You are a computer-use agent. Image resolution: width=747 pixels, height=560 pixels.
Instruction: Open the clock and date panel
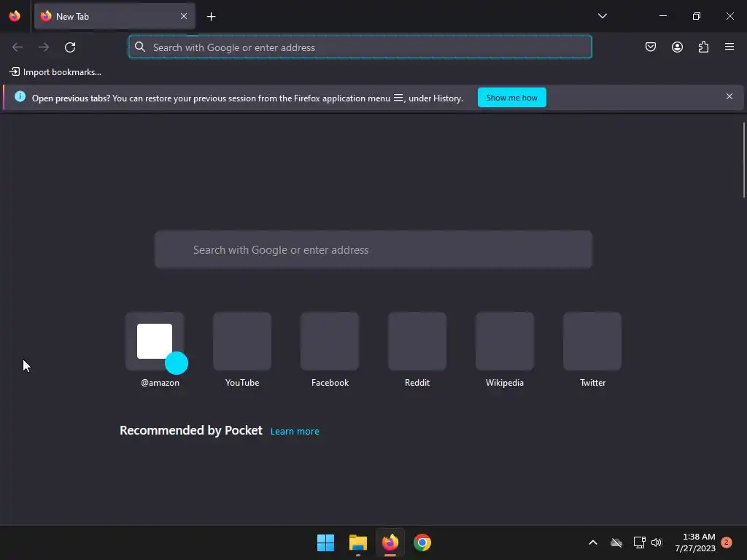(695, 542)
